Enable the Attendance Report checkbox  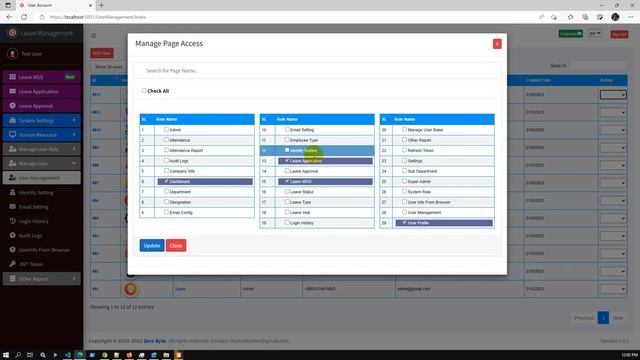pos(166,150)
